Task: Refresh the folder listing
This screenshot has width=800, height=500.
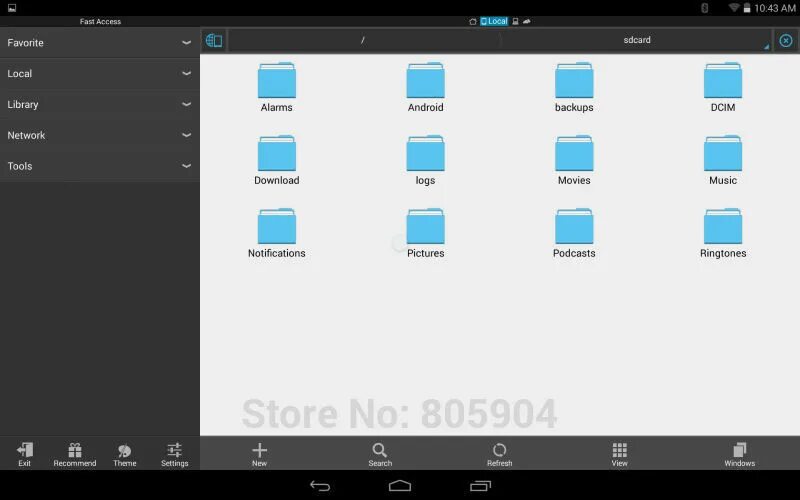Action: (x=499, y=454)
